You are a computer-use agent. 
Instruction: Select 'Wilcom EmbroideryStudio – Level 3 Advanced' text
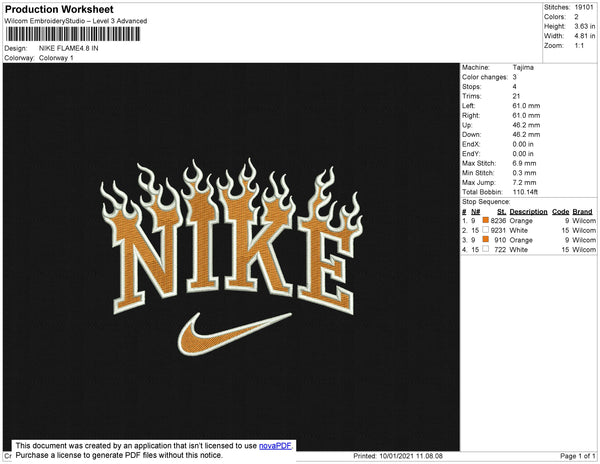coord(76,21)
